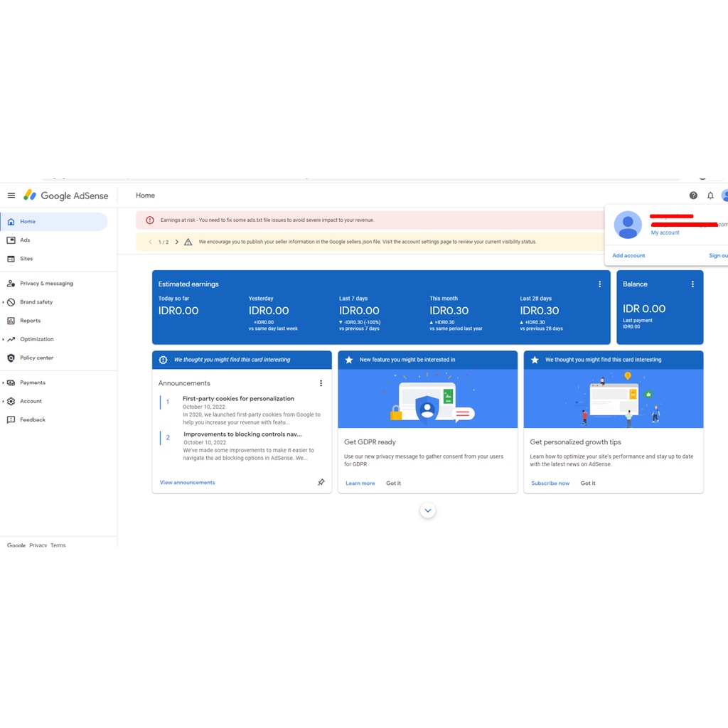Open the navigation hamburger menu
This screenshot has height=728, width=728.
(11, 195)
